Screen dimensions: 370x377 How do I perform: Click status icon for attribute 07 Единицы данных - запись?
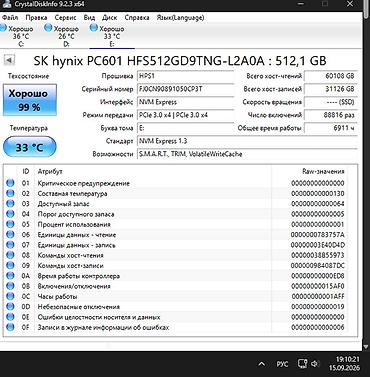(x=10, y=245)
